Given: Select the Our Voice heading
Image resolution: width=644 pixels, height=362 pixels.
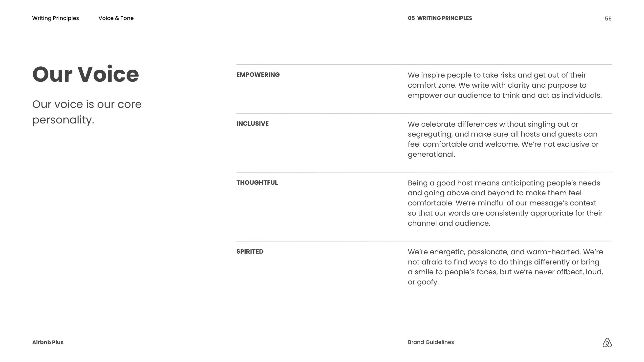Looking at the screenshot, I should click(x=86, y=74).
